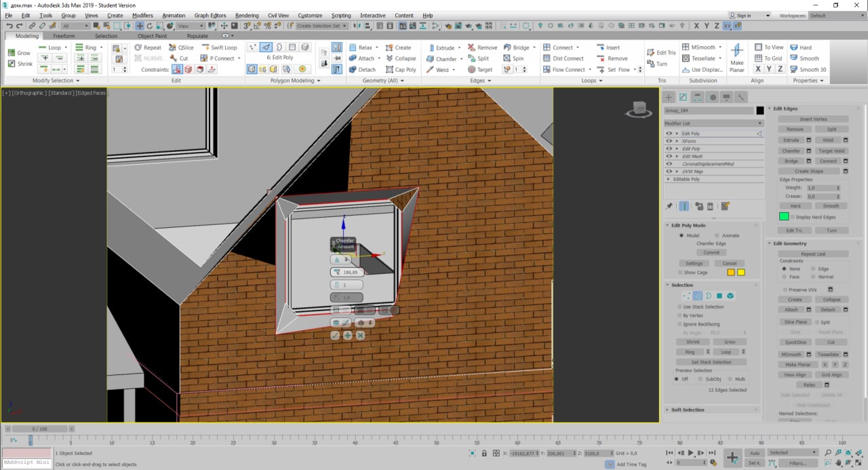Click the Repeat command icon
Image resolution: width=868 pixels, height=470 pixels.
pyautogui.click(x=138, y=47)
